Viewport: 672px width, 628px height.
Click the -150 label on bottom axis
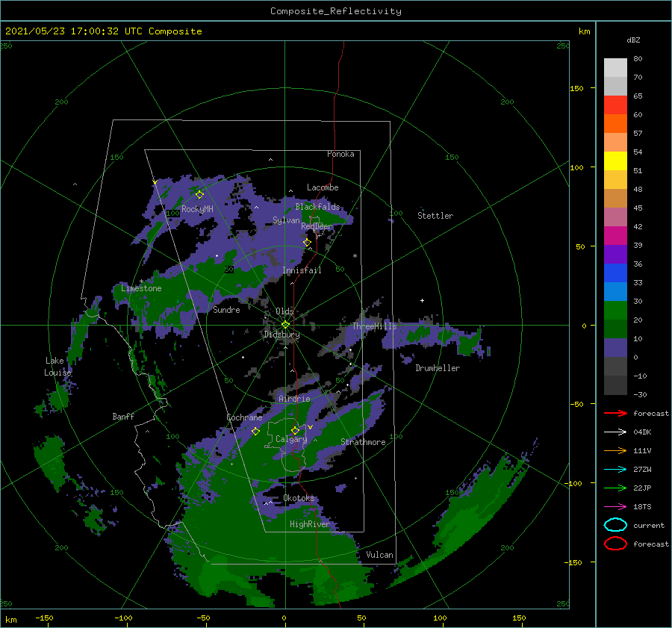pyautogui.click(x=44, y=618)
